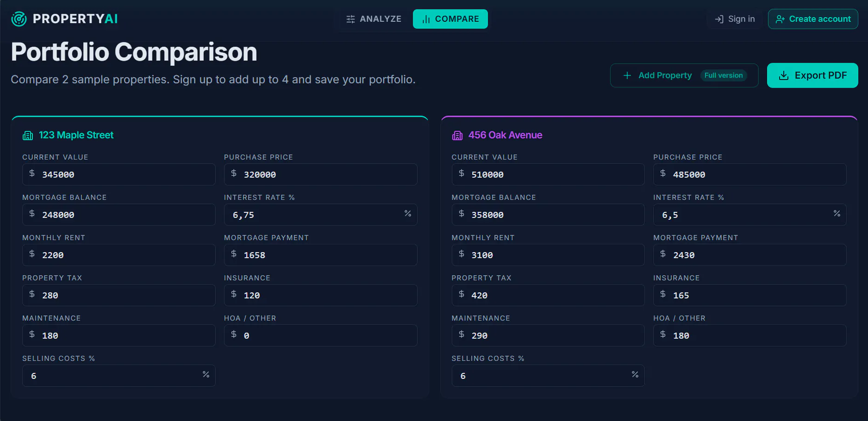
Task: Edit Maple Street HOA / Other 0
Action: pos(321,335)
